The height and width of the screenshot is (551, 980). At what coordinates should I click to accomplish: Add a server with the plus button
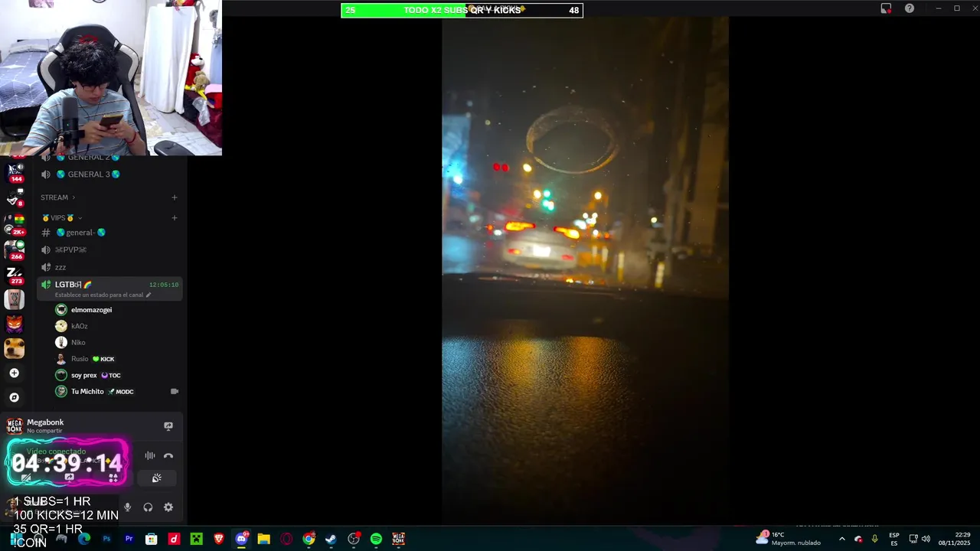click(x=15, y=373)
